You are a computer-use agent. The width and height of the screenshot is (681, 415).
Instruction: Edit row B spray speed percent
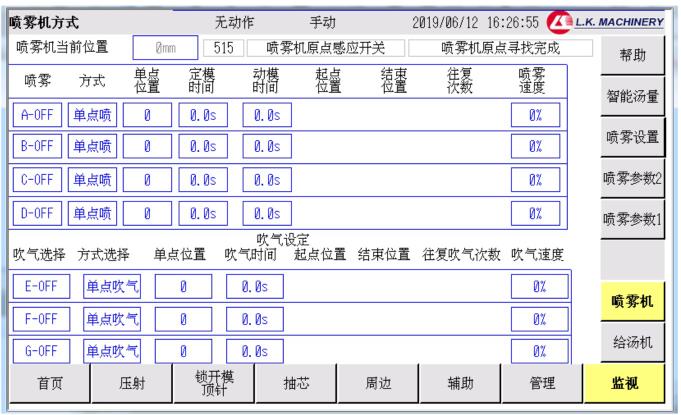(536, 146)
